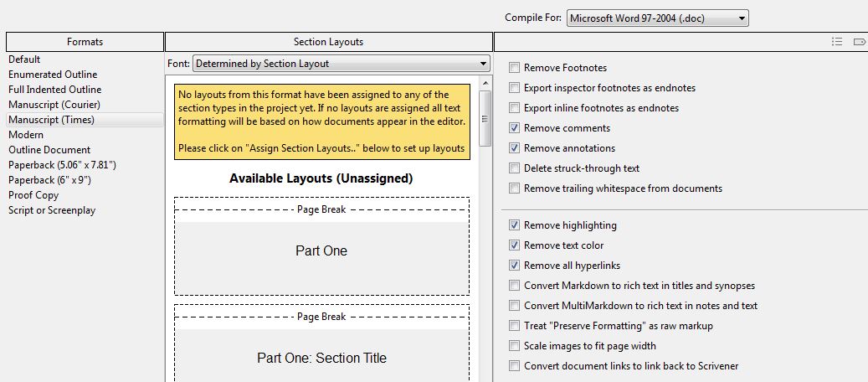This screenshot has height=382, width=868.
Task: Uncheck Remove comments option
Action: [514, 128]
